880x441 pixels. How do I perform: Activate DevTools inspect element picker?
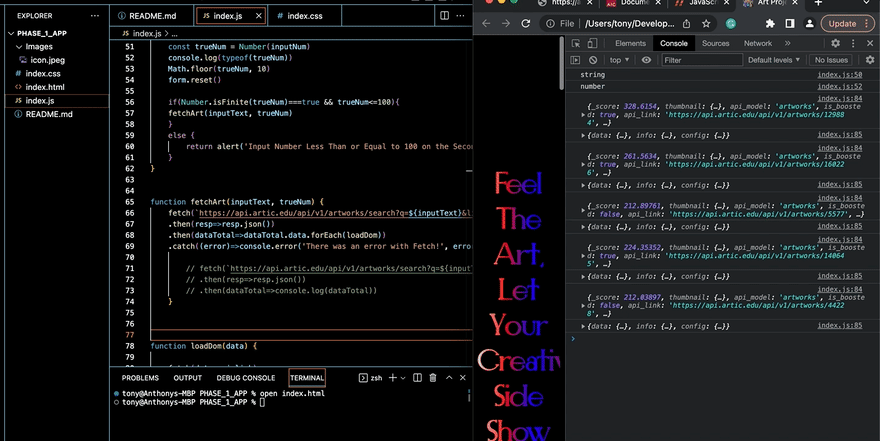point(576,43)
